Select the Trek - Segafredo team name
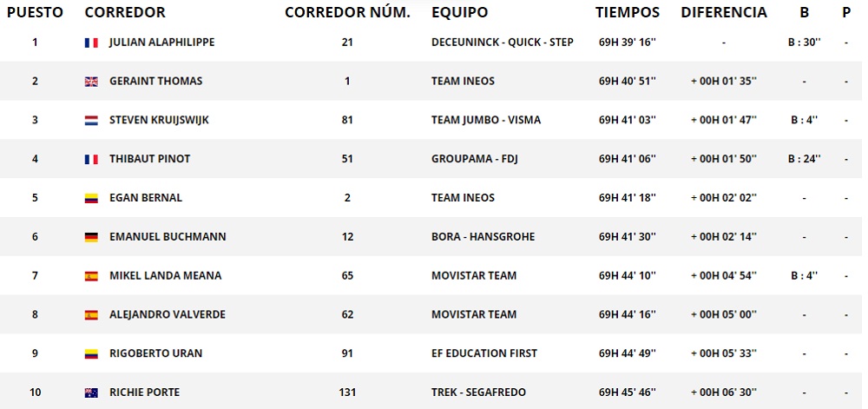 click(483, 393)
